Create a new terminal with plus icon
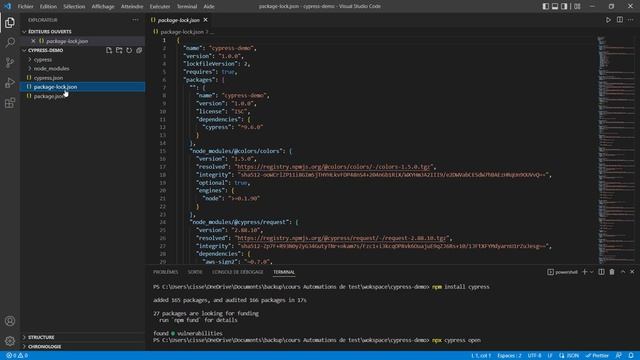The width and height of the screenshot is (640, 360). pos(584,272)
